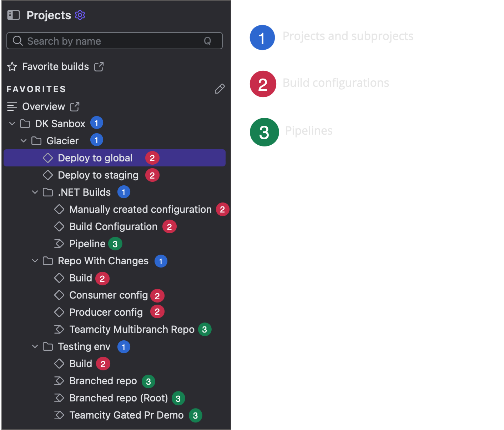Click the Search by name field

pyautogui.click(x=107, y=41)
